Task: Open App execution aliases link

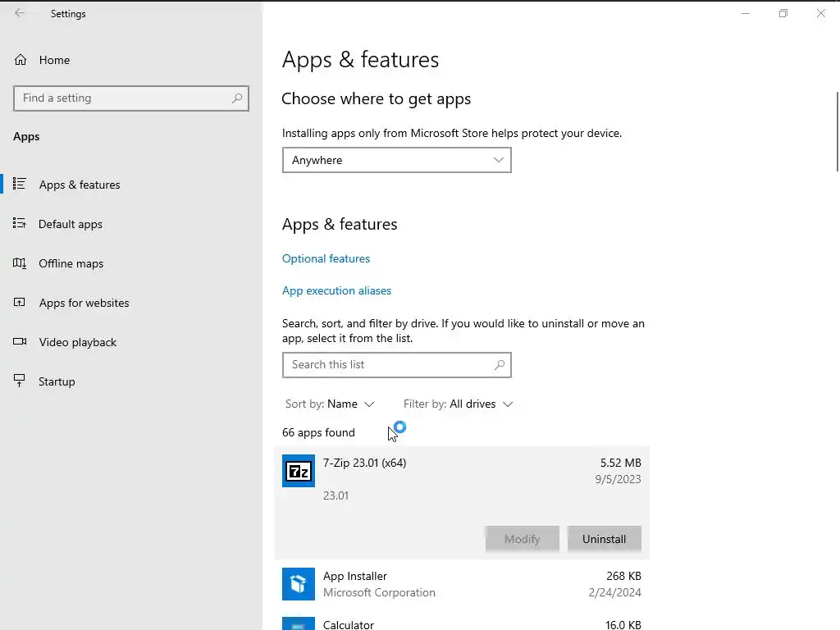Action: point(336,291)
